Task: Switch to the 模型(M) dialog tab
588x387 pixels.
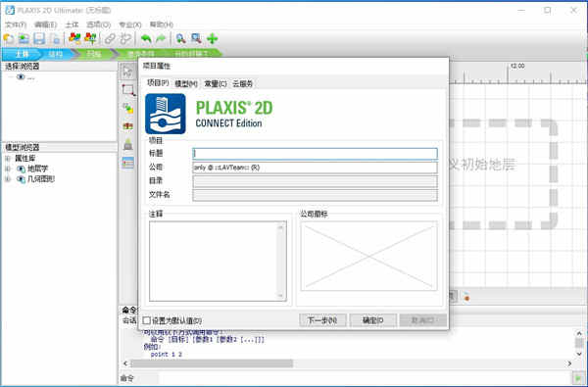Action: pos(186,84)
